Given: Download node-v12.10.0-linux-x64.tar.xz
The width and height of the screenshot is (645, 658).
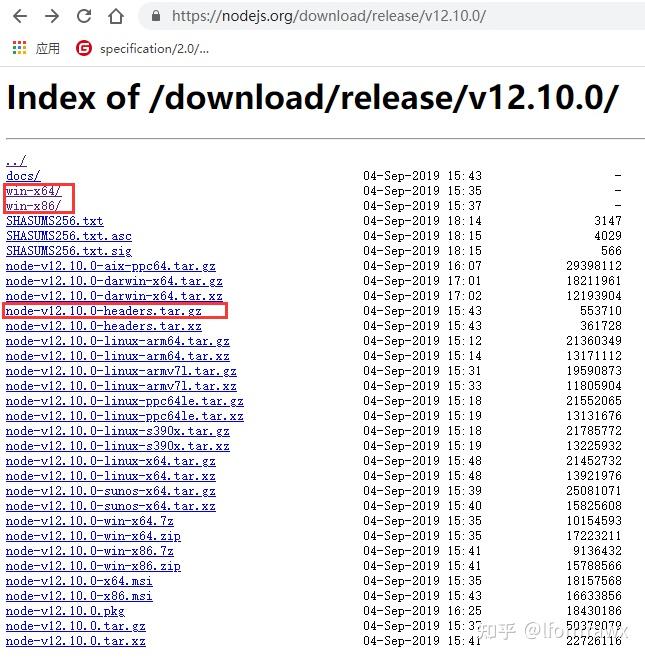Looking at the screenshot, I should coord(111,476).
